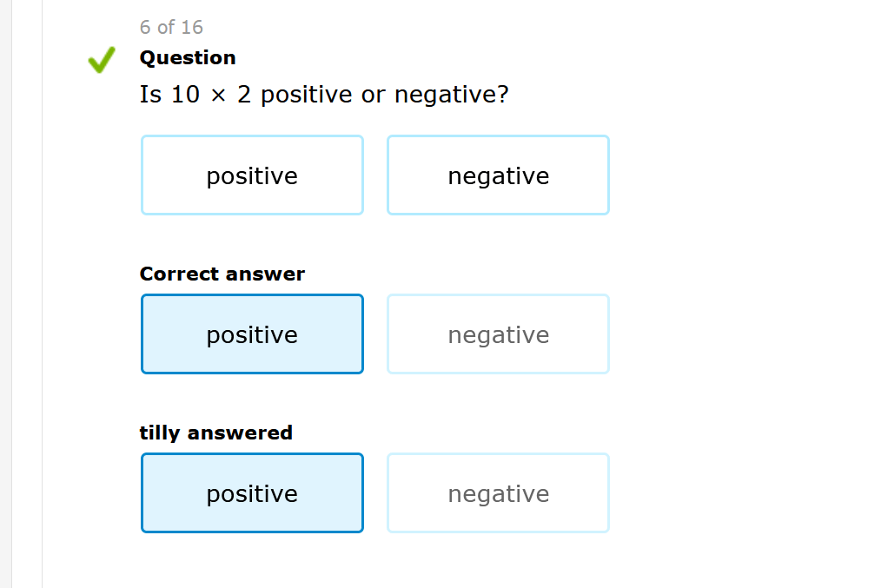This screenshot has height=588, width=881.
Task: Click the word 'answered' in bottom label
Action: tap(240, 433)
